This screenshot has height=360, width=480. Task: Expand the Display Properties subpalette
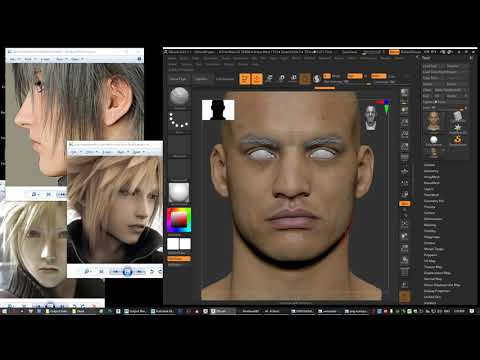click(x=437, y=291)
